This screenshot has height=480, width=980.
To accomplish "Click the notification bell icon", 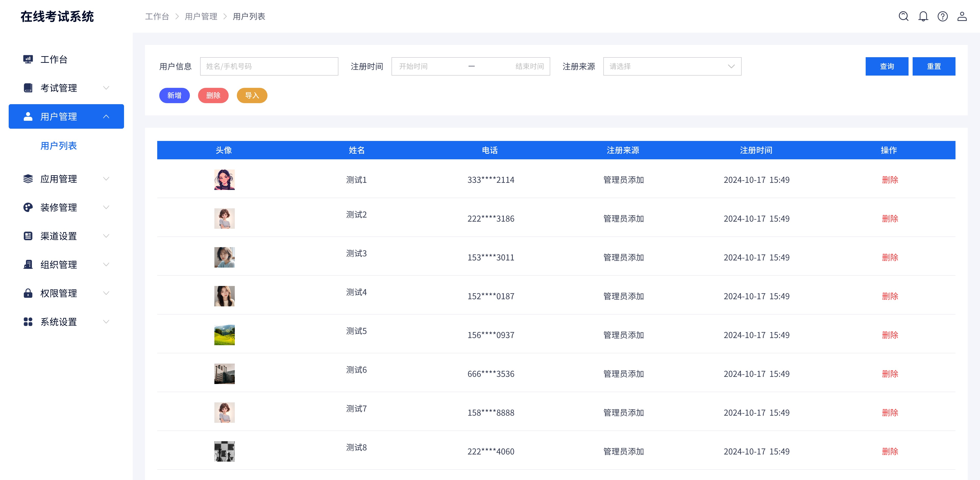I will (x=923, y=16).
